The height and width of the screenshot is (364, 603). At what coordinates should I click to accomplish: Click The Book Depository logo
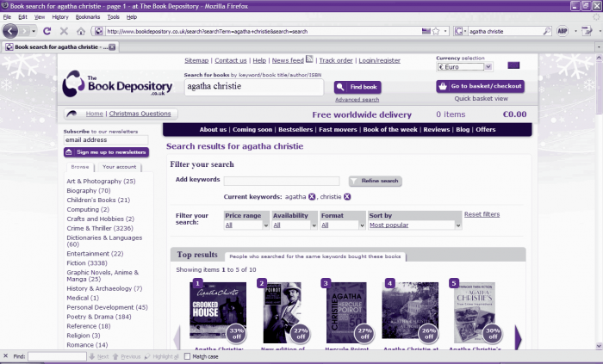click(117, 83)
